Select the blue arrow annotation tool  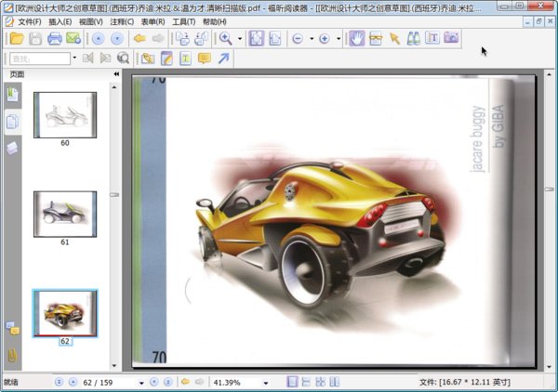point(224,59)
